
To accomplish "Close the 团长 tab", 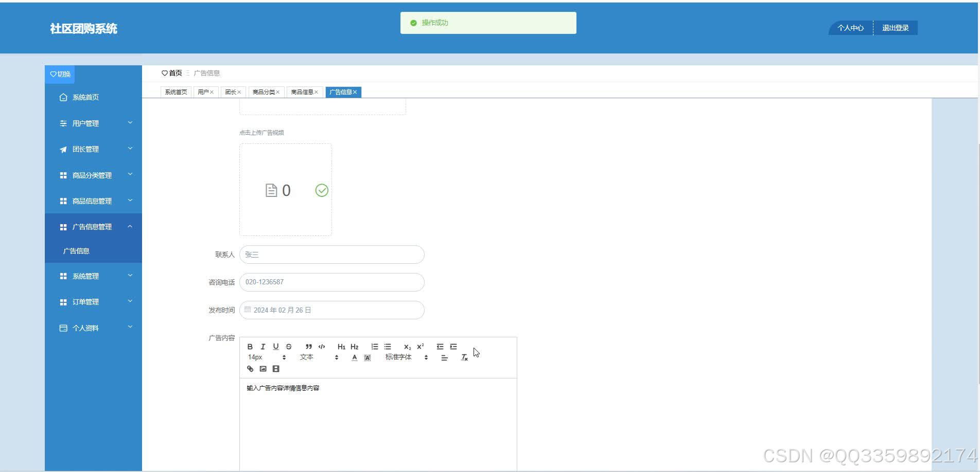I will 239,92.
